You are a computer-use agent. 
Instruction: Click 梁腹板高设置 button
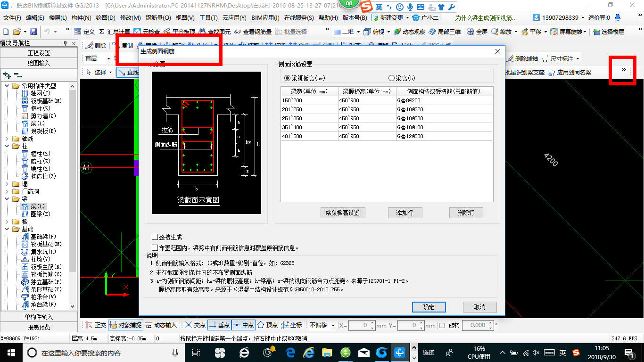(343, 213)
